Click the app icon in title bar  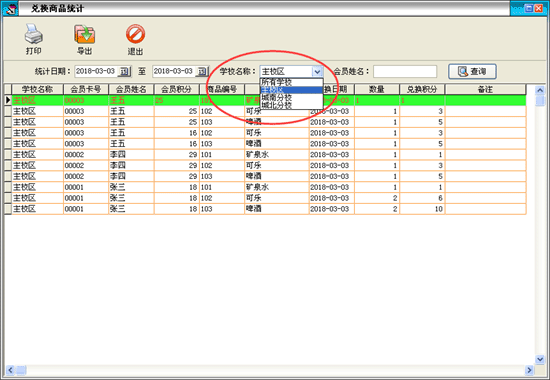click(10, 8)
